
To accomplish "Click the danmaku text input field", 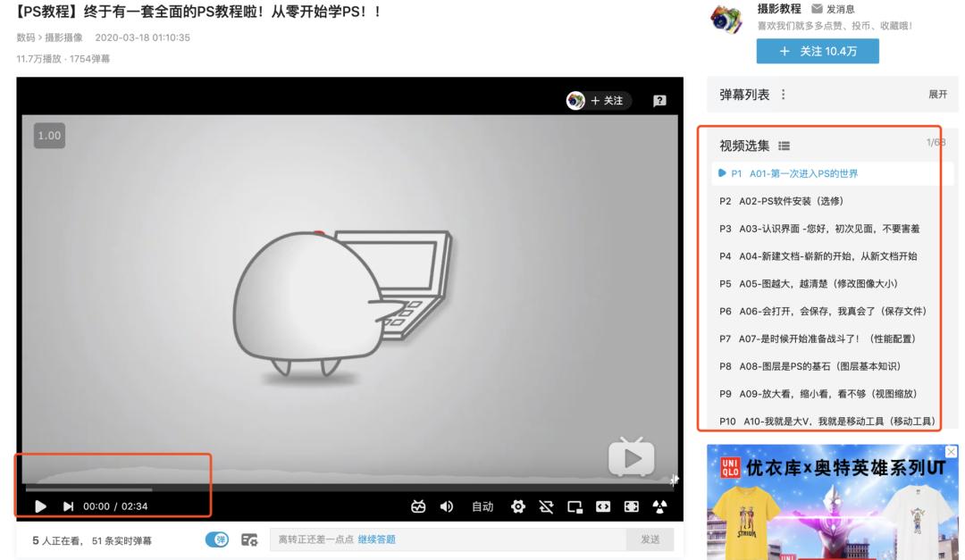I will (448, 539).
